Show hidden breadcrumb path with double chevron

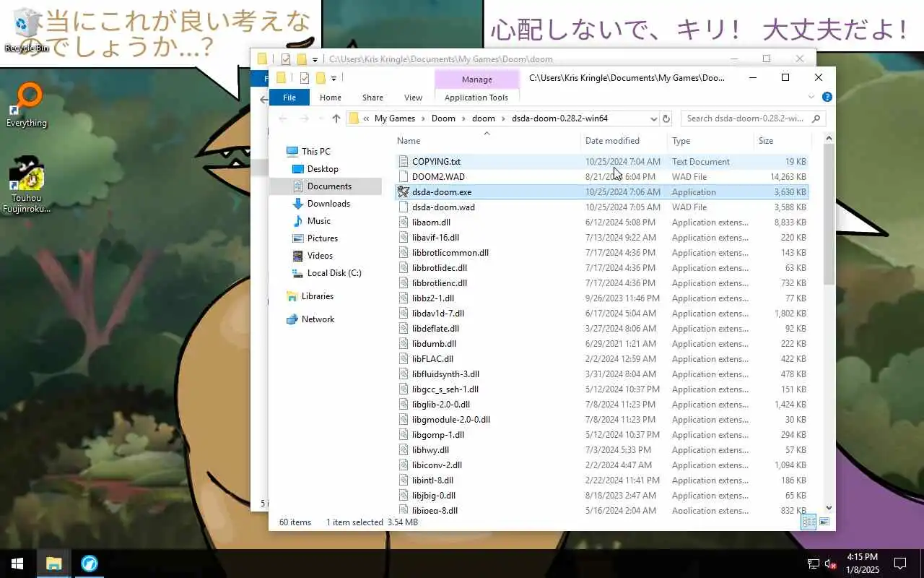pos(366,118)
